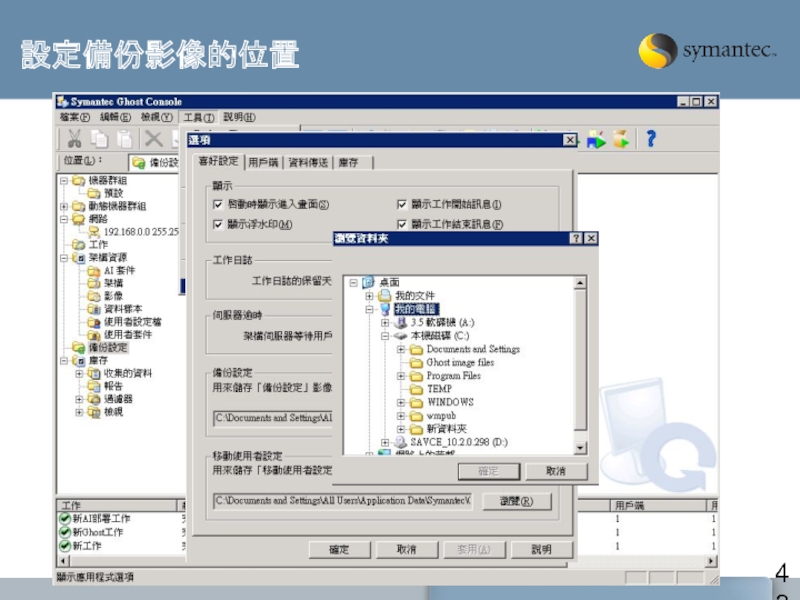Select the 使用者設定檔 folder
Viewport: 800px width, 600px height.
tap(133, 322)
